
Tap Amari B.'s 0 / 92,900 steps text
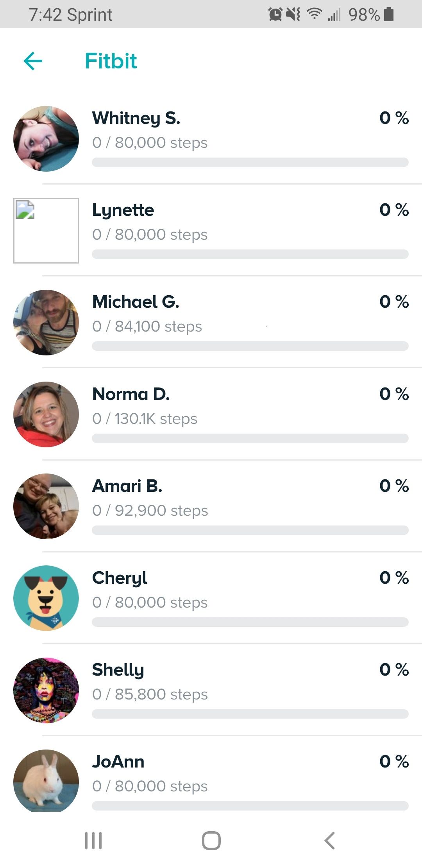coord(150,511)
